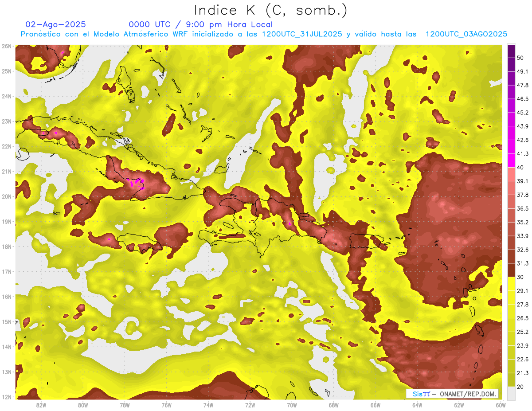Click the colorbar value '23.9'
Screen dimensions: 532x411
pos(522,346)
